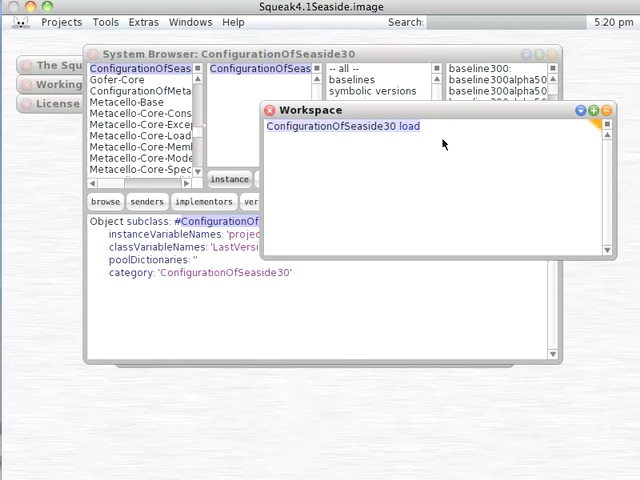Click the macOS green zoom button
Image resolution: width=640 pixels, height=480 pixels.
[x=47, y=6]
